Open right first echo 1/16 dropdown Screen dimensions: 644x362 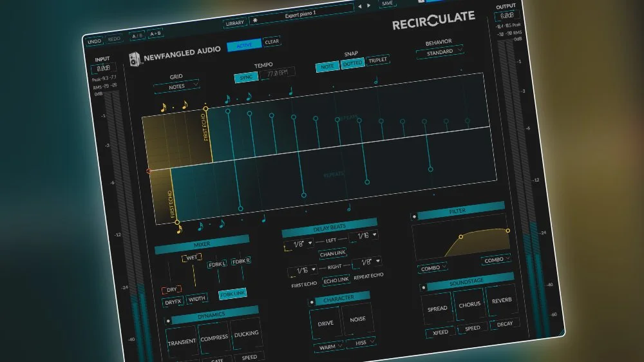click(x=302, y=271)
